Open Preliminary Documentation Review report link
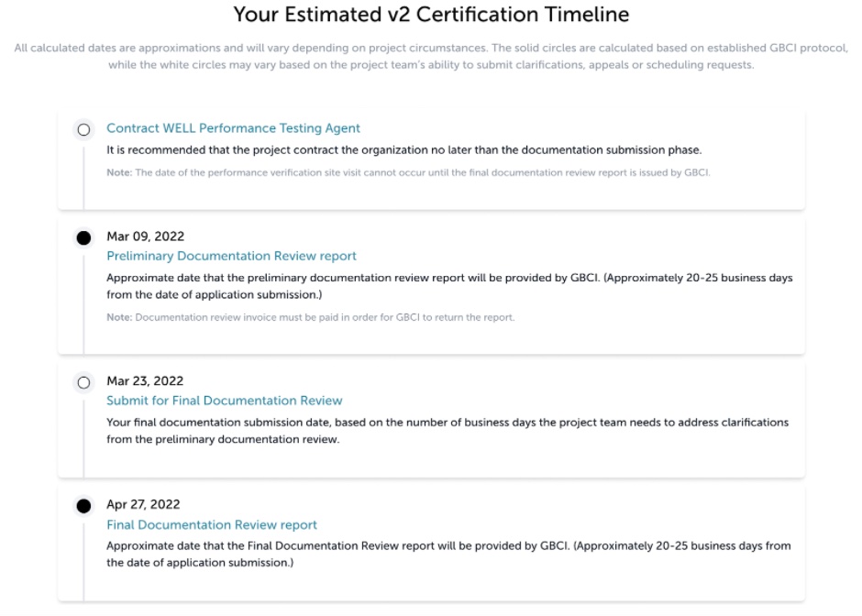Screen dimensions: 862x616 point(231,256)
